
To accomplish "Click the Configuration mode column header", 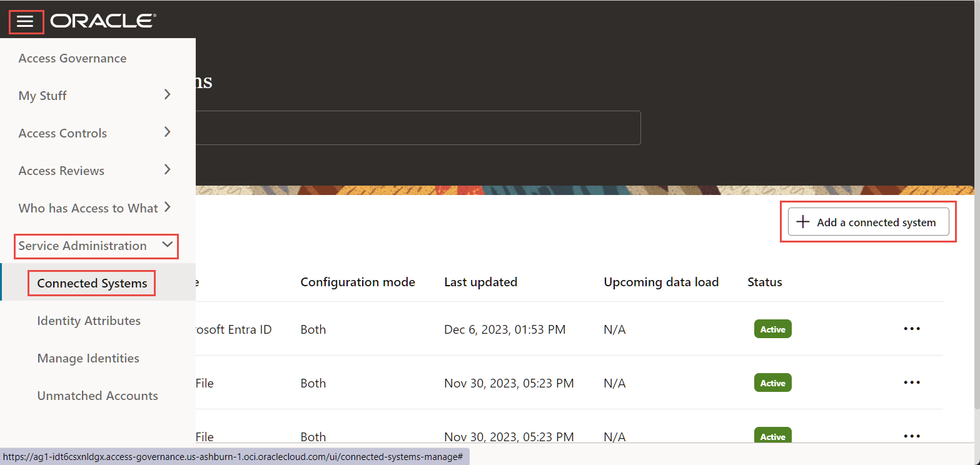I will tap(358, 282).
